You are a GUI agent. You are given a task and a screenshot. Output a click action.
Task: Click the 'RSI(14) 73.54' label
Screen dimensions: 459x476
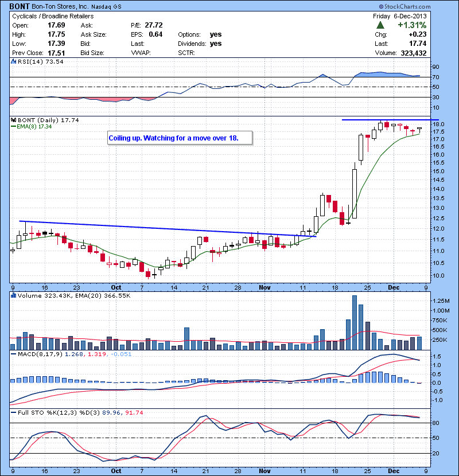coord(41,61)
